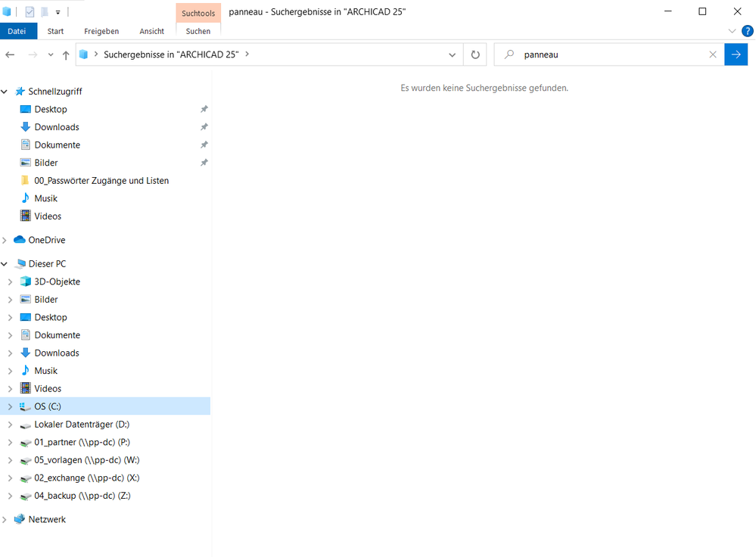Expand the Netzwerk node

click(5, 520)
